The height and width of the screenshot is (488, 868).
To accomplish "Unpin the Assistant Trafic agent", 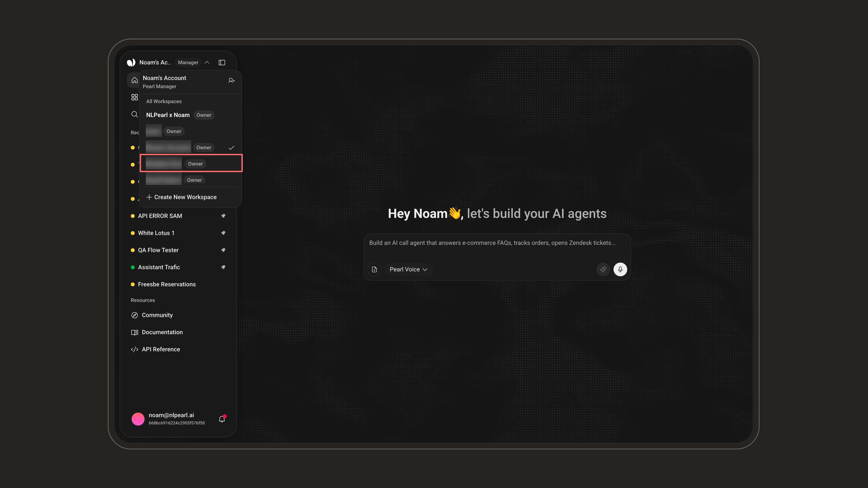I will [223, 267].
